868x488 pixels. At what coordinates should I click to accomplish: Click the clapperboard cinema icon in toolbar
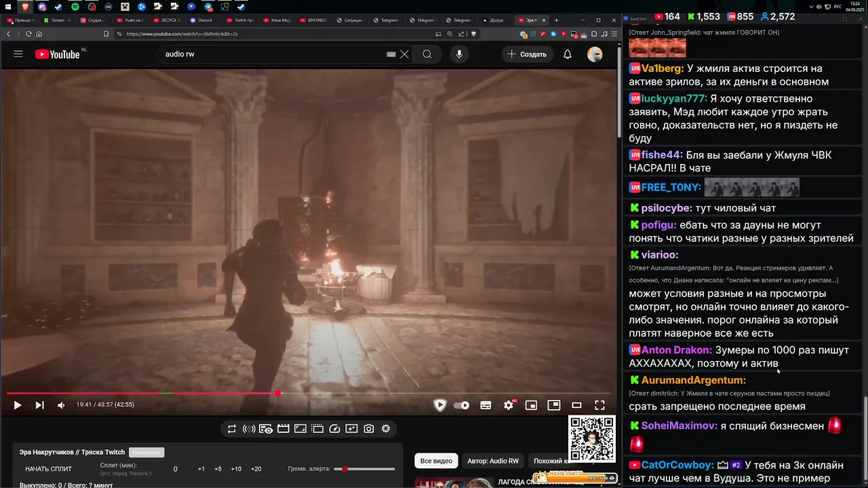click(x=283, y=429)
